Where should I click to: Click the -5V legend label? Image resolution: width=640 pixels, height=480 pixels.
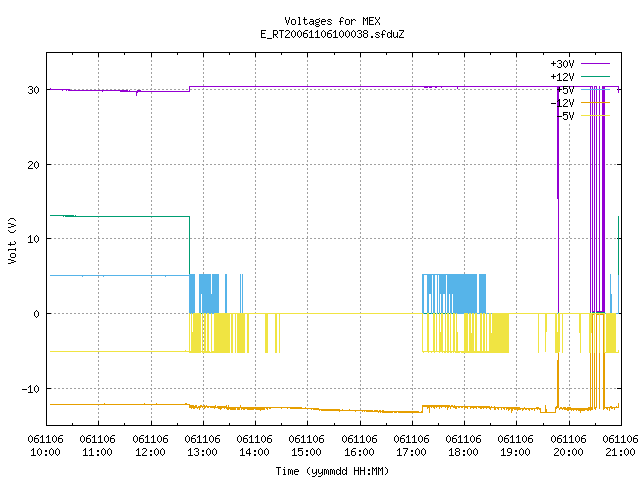pyautogui.click(x=565, y=116)
